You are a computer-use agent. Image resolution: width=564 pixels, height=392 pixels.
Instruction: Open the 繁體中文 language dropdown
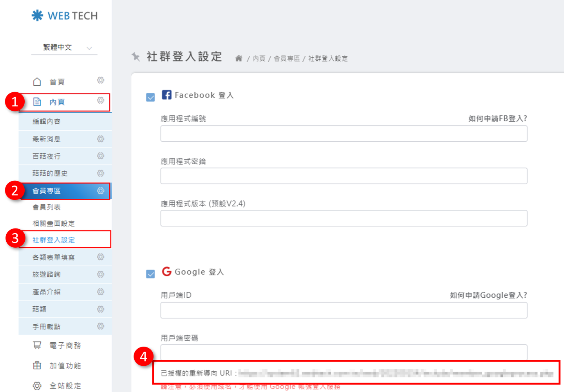(x=65, y=48)
